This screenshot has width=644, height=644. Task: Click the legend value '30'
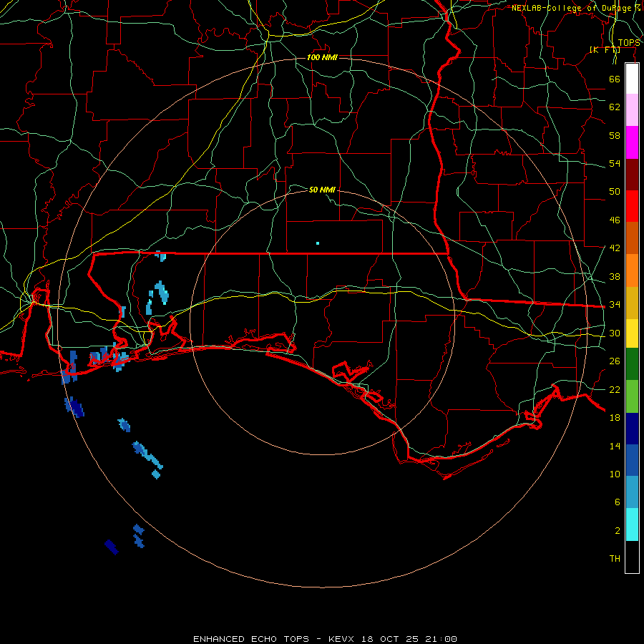[615, 333]
